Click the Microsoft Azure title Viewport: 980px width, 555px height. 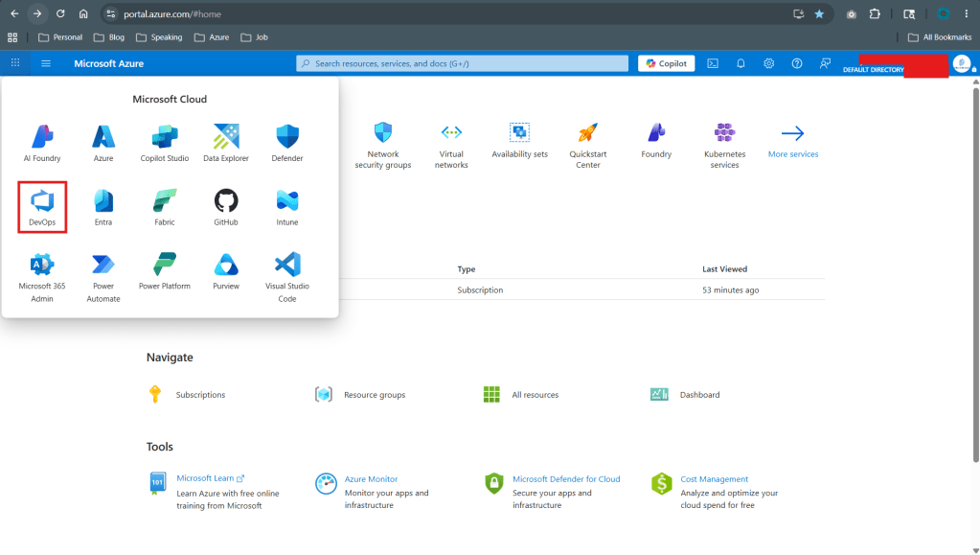pos(109,63)
